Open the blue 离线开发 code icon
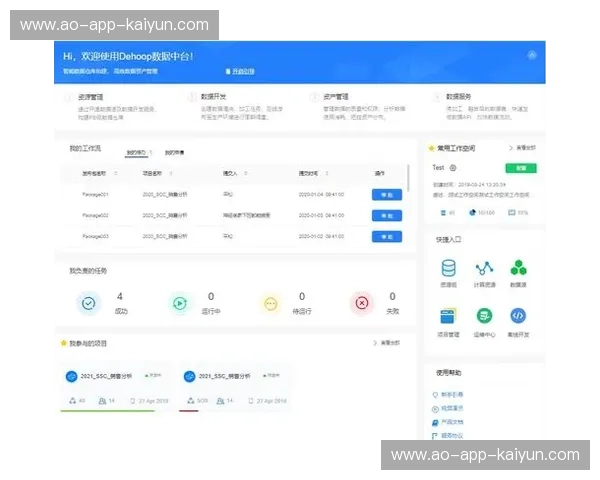 pos(518,315)
